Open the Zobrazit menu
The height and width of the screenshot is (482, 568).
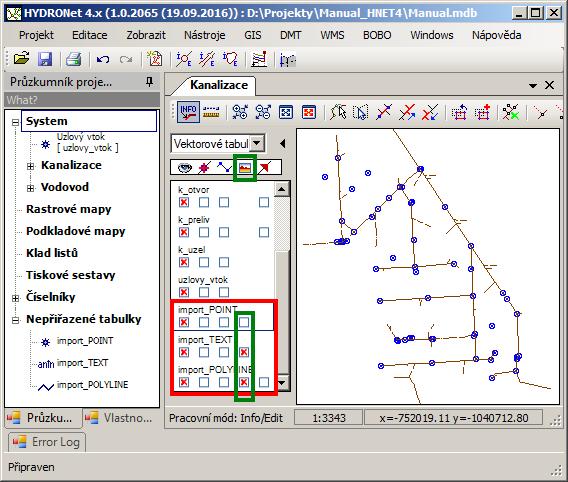coord(146,35)
